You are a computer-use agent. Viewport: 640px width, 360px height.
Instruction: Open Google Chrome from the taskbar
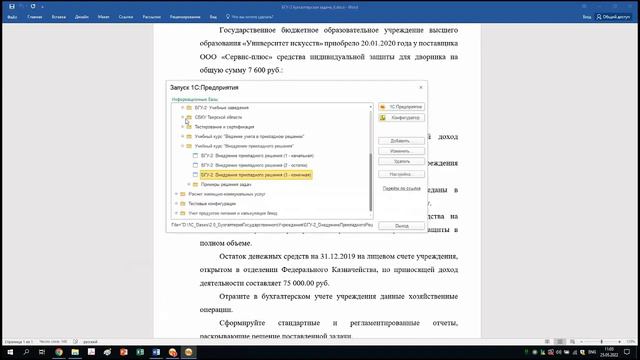59,352
